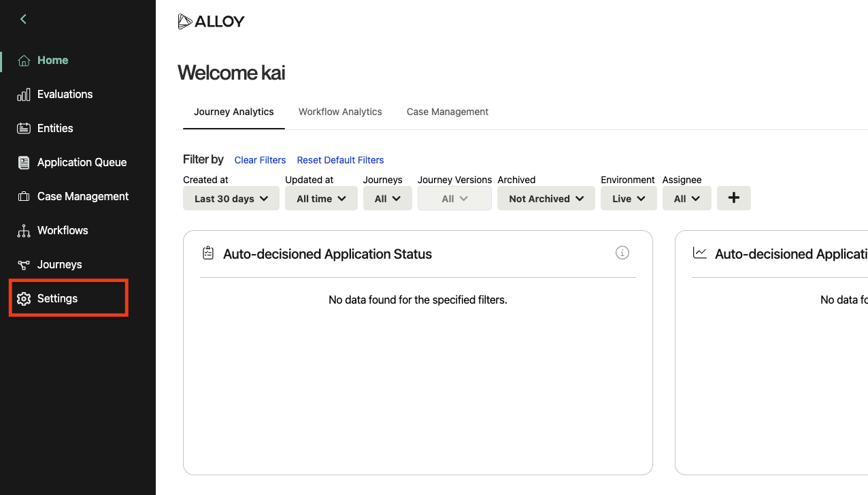Open Home in sidebar
The width and height of the screenshot is (868, 495).
tap(52, 61)
